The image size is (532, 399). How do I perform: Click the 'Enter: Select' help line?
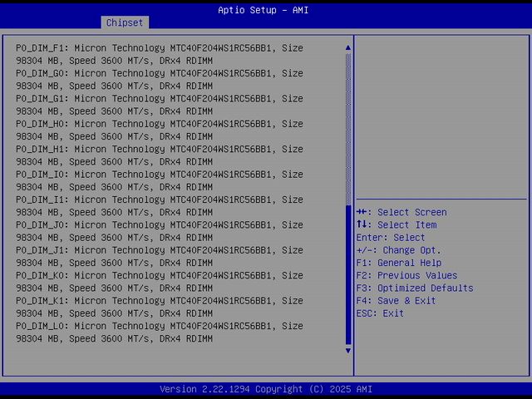tap(391, 238)
